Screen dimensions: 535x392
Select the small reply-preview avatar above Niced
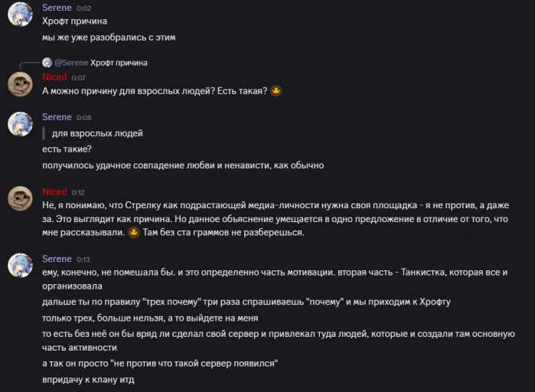47,63
